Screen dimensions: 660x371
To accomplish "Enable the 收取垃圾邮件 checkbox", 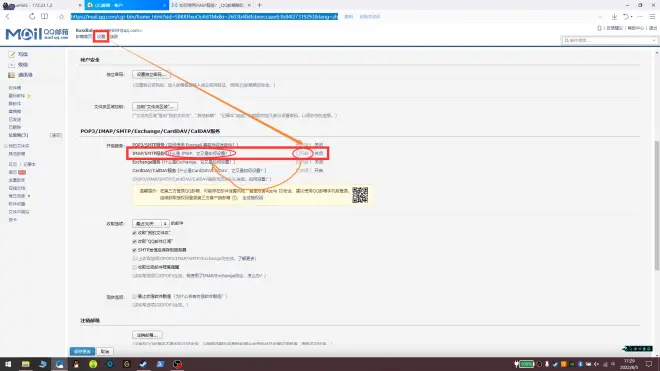I will pos(134,267).
